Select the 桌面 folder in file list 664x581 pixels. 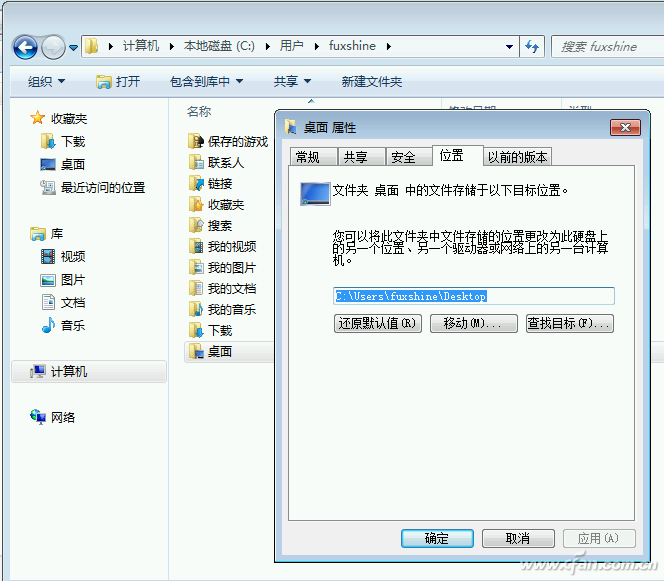point(229,351)
